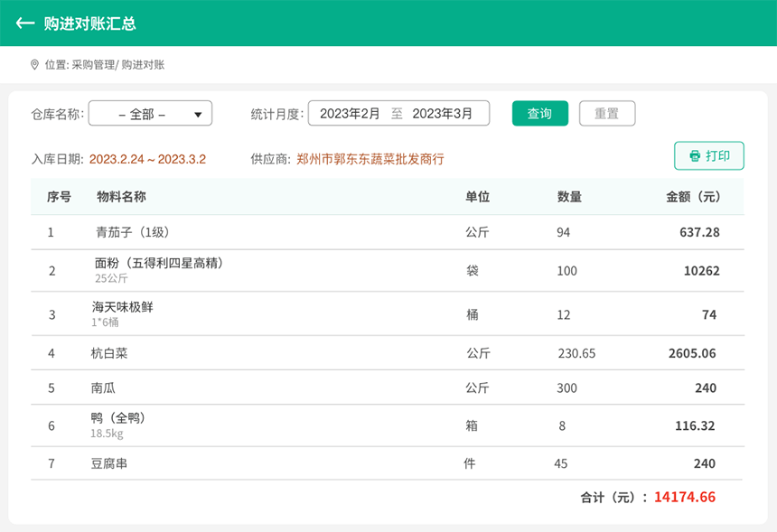Select the 全部 warehouse combo box
Screen dimensions: 777x532
coord(150,114)
